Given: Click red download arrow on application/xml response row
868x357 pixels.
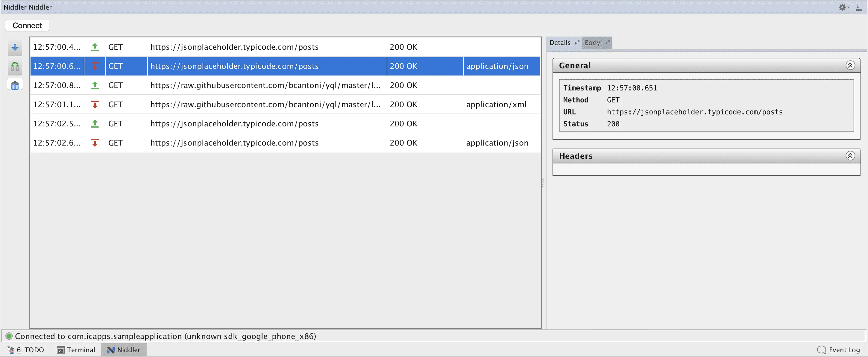Looking at the screenshot, I should (x=95, y=105).
